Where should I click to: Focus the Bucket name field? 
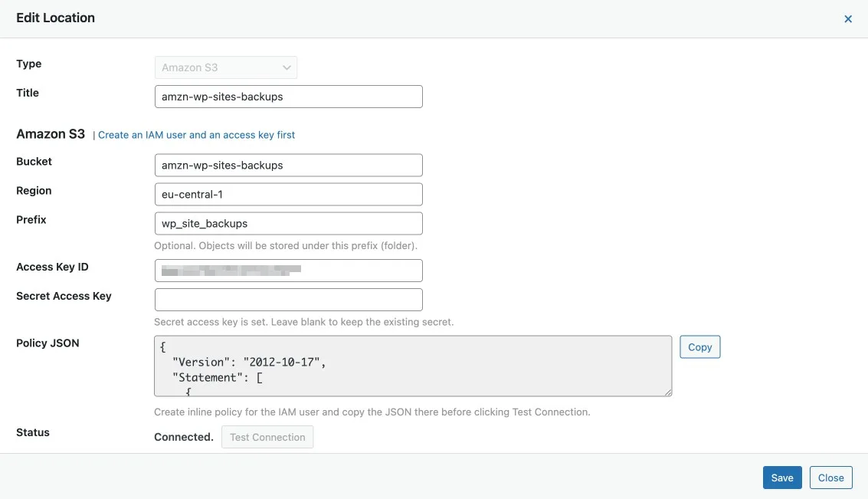point(288,166)
